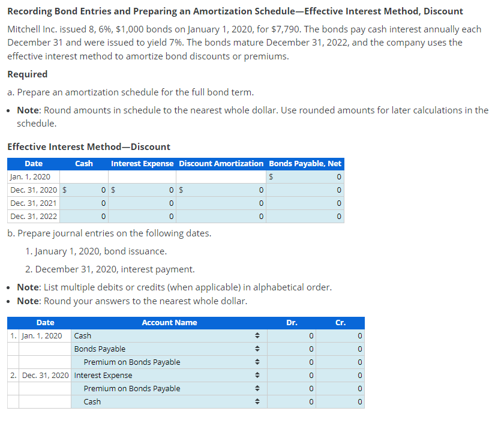Screen dimensions: 504x423
Task: Open the Cash account selector for Jan. 1, 2020
Action: coord(257,335)
